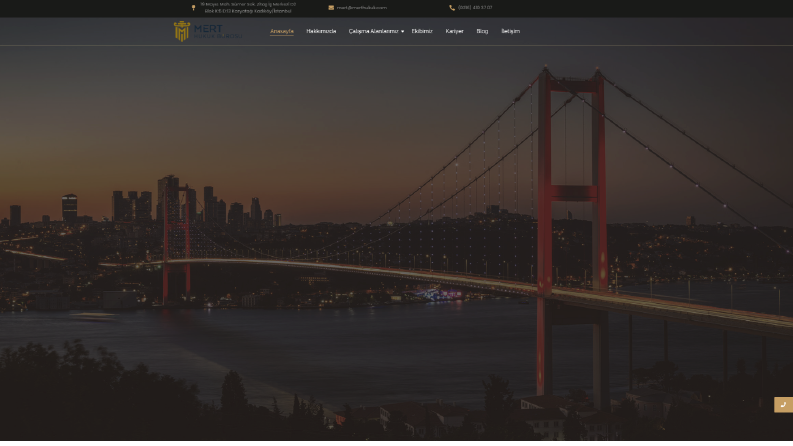Open the Kariyer page
Screen dimensions: 793x446
click(454, 31)
